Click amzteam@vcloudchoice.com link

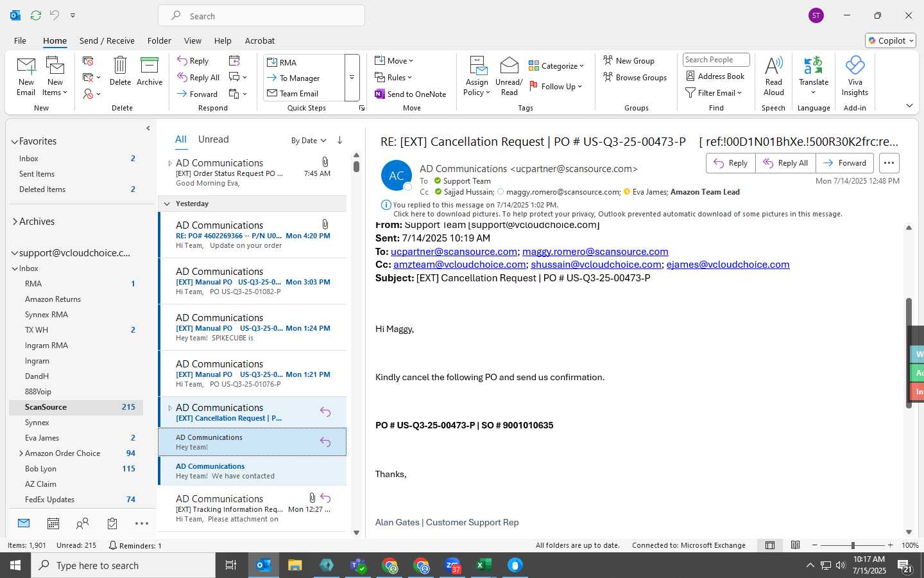tap(459, 265)
